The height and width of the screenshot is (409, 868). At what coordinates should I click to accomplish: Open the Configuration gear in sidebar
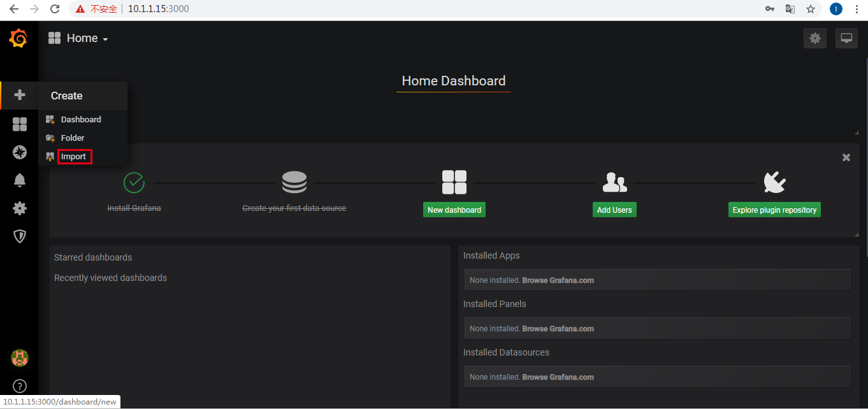(20, 208)
